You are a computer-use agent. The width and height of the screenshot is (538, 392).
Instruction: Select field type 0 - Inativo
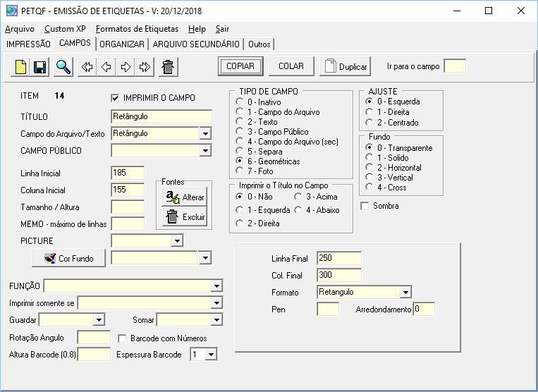(x=240, y=102)
